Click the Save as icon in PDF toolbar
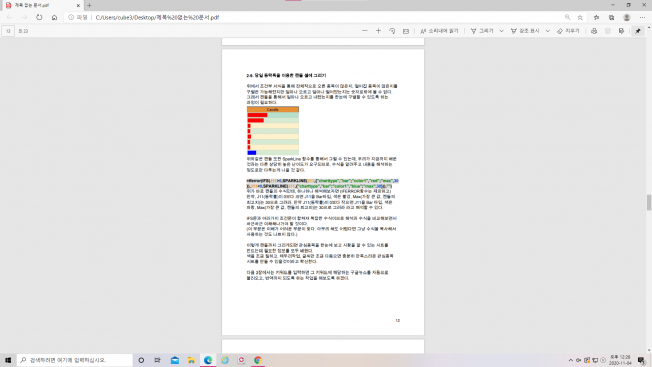Image resolution: width=652 pixels, height=367 pixels. pos(621,31)
